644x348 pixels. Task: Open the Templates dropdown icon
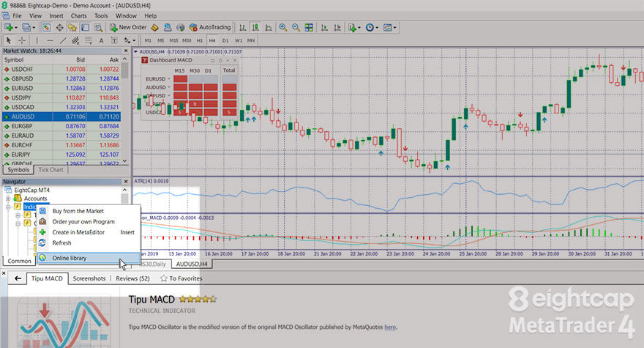coord(389,28)
